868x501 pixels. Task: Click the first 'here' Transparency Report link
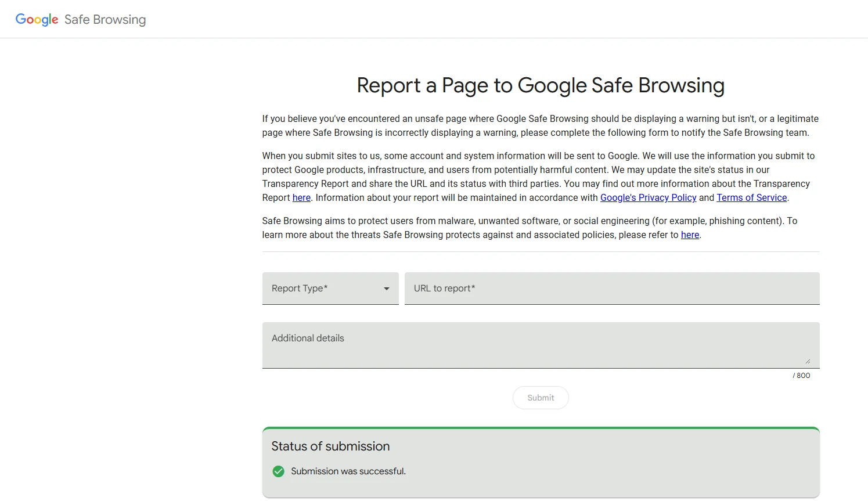(301, 197)
